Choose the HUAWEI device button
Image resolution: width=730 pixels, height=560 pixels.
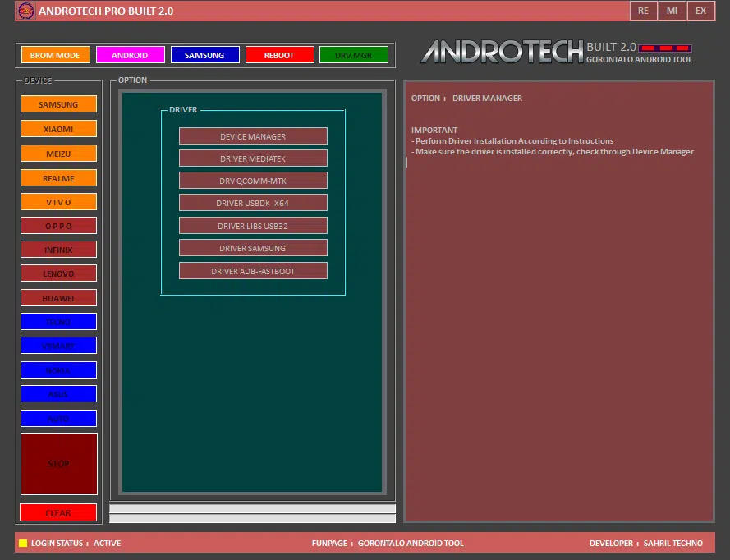(58, 298)
